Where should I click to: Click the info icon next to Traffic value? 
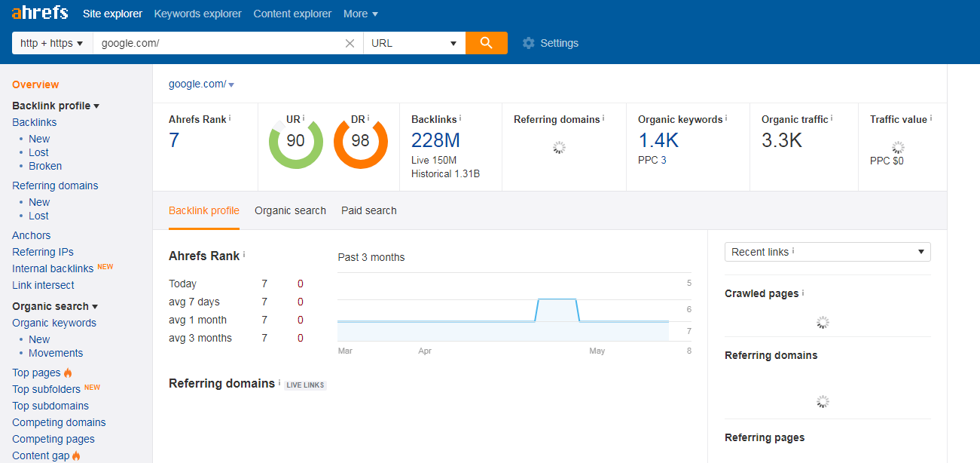931,118
